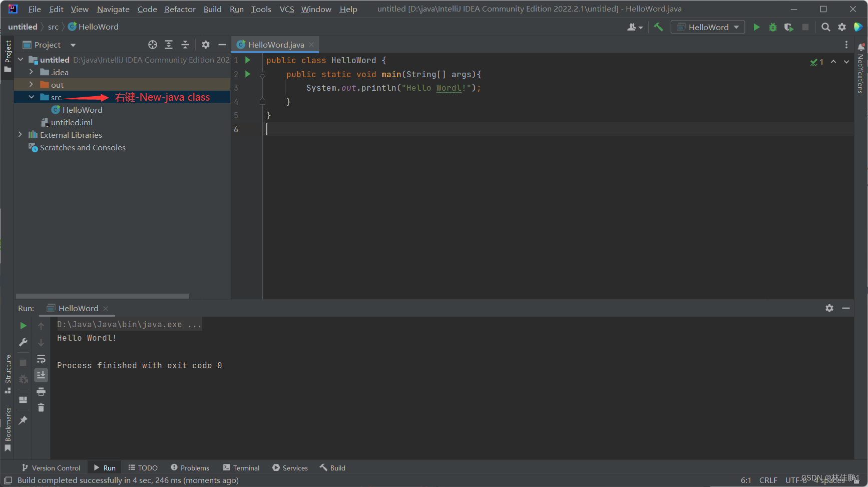Image resolution: width=868 pixels, height=487 pixels.
Task: Run HelloWord using the green Run button
Action: tap(756, 27)
